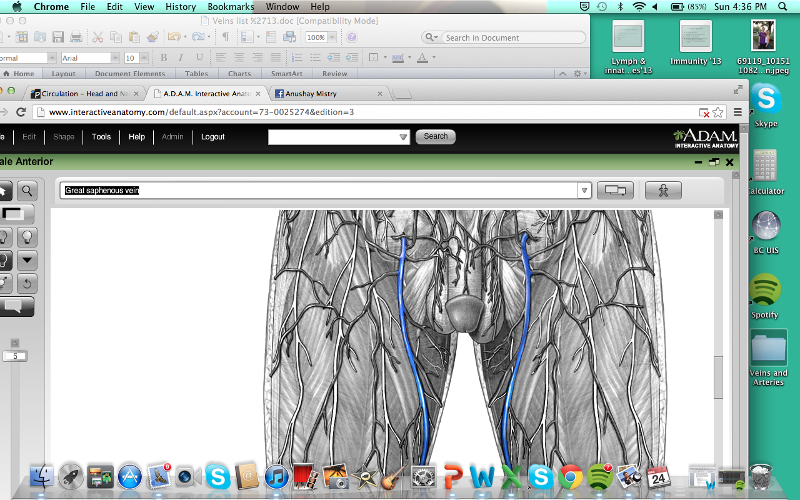Select the magnifying glass zoom tool
Image resolution: width=800 pixels, height=500 pixels.
[x=27, y=190]
